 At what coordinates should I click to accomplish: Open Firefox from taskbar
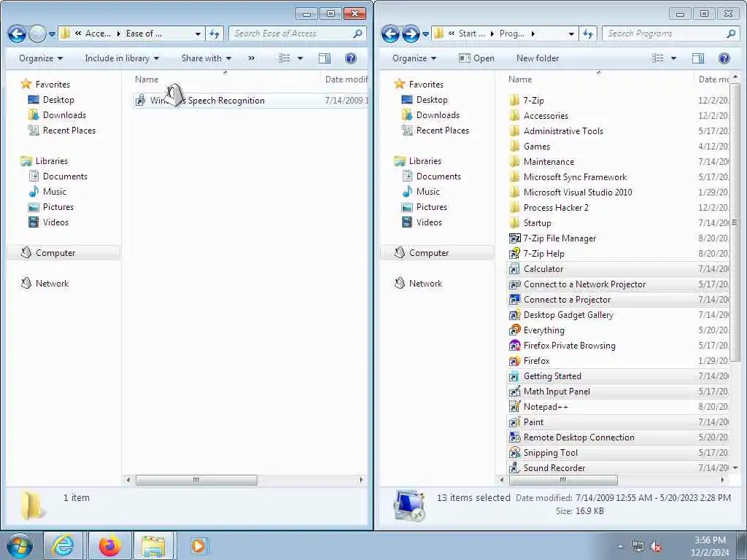tap(110, 545)
